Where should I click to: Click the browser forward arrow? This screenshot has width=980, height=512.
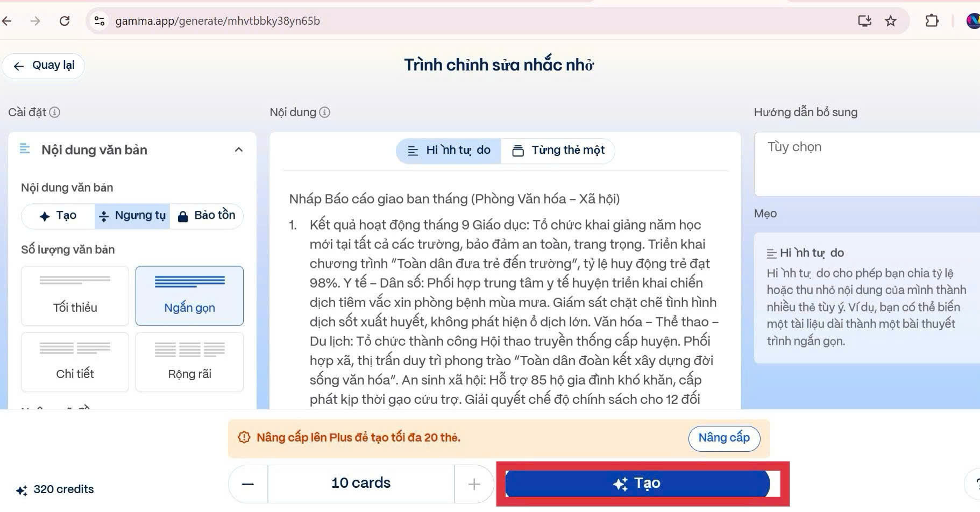pos(35,21)
